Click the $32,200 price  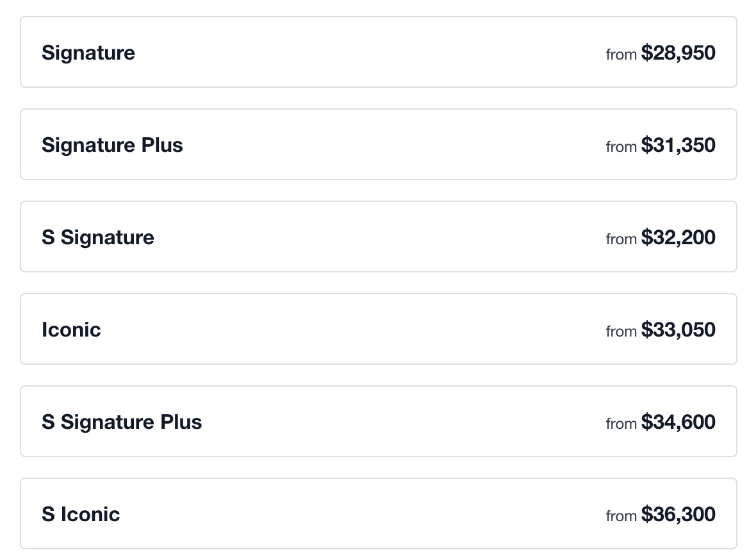click(x=678, y=237)
